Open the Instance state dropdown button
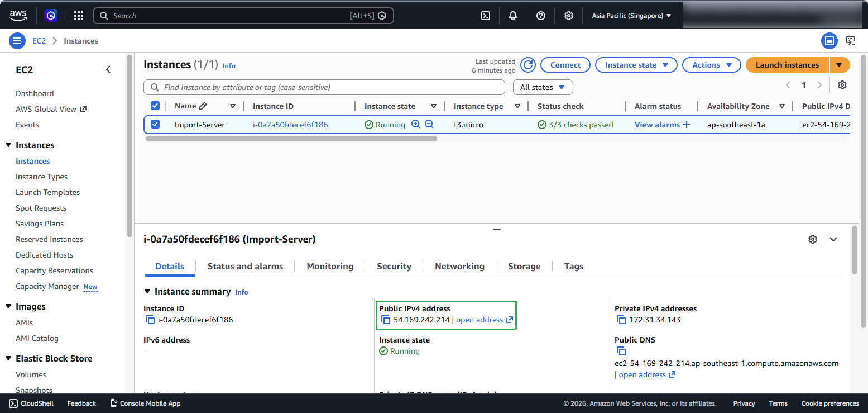 (636, 65)
